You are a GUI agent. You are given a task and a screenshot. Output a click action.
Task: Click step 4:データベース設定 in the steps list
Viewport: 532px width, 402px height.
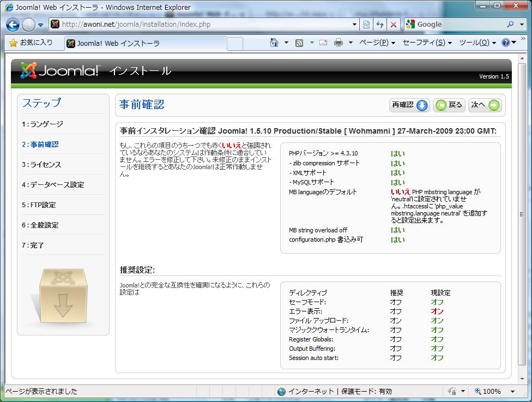click(x=53, y=185)
